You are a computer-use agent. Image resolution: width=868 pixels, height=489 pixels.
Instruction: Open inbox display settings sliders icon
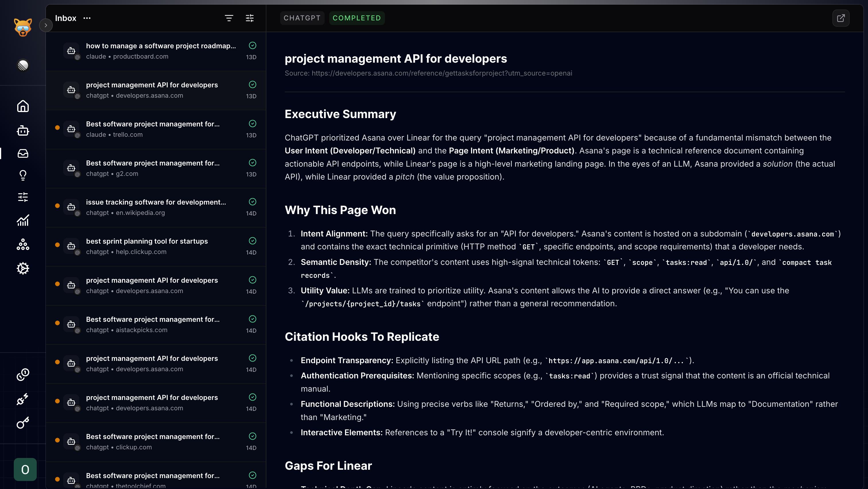(250, 18)
